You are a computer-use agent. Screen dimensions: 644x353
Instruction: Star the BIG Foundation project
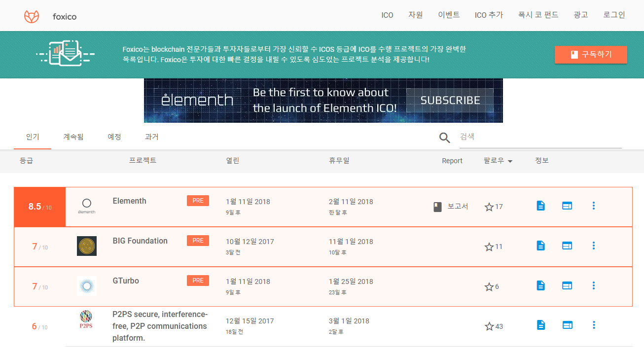[x=489, y=247]
